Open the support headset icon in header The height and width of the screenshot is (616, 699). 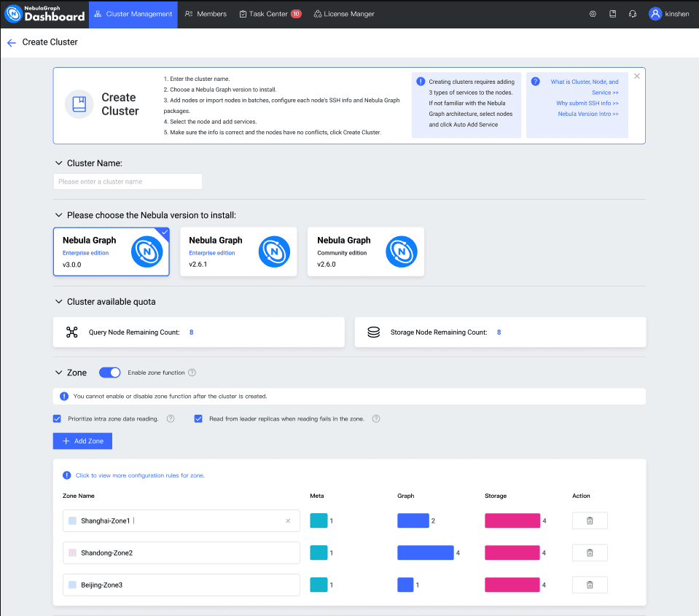633,14
